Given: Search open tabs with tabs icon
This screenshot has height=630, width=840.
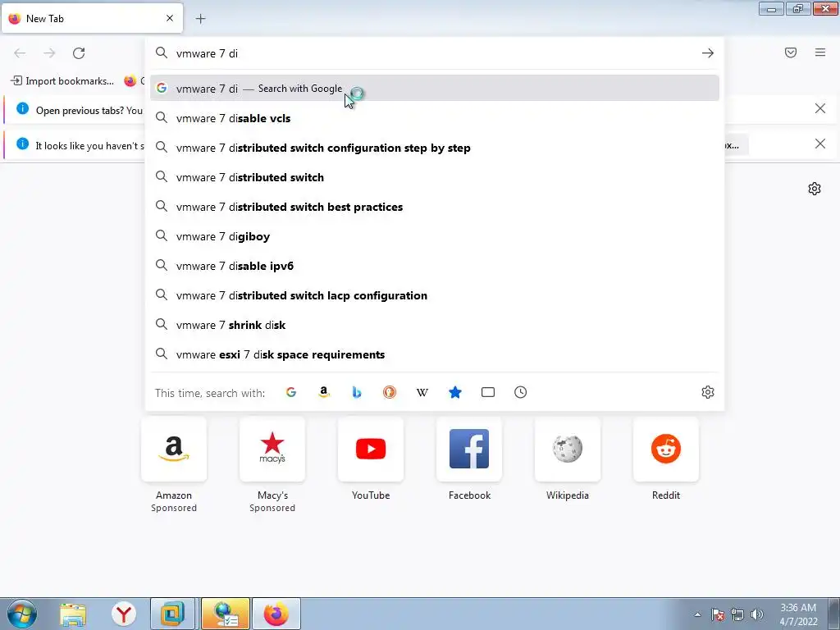Looking at the screenshot, I should click(488, 392).
